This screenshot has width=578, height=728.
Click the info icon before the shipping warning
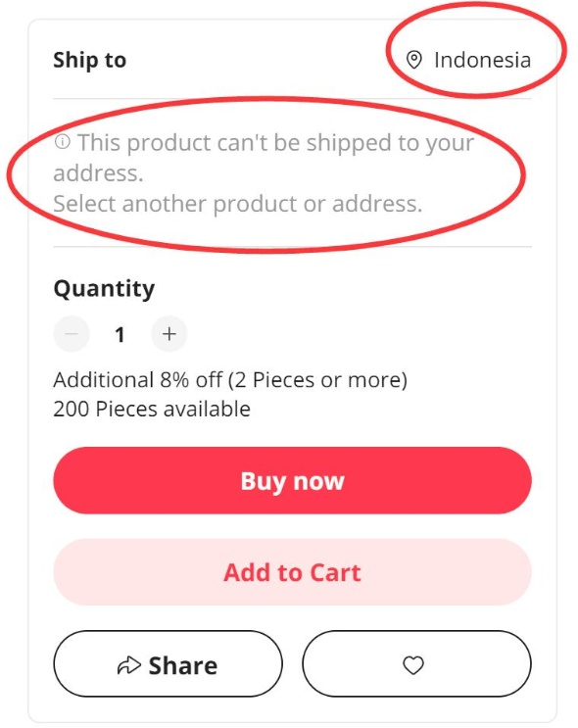[x=63, y=141]
